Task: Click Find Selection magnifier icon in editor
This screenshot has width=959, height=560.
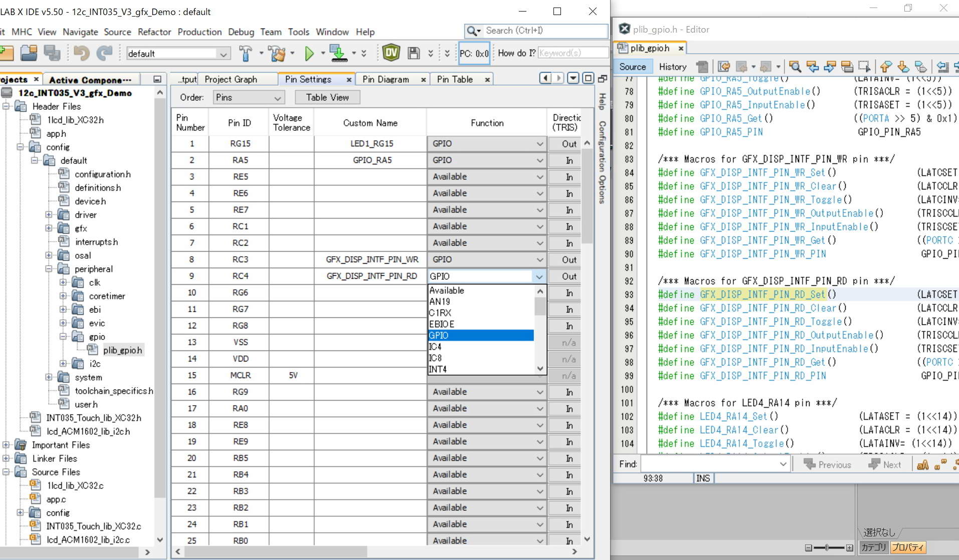Action: click(795, 66)
